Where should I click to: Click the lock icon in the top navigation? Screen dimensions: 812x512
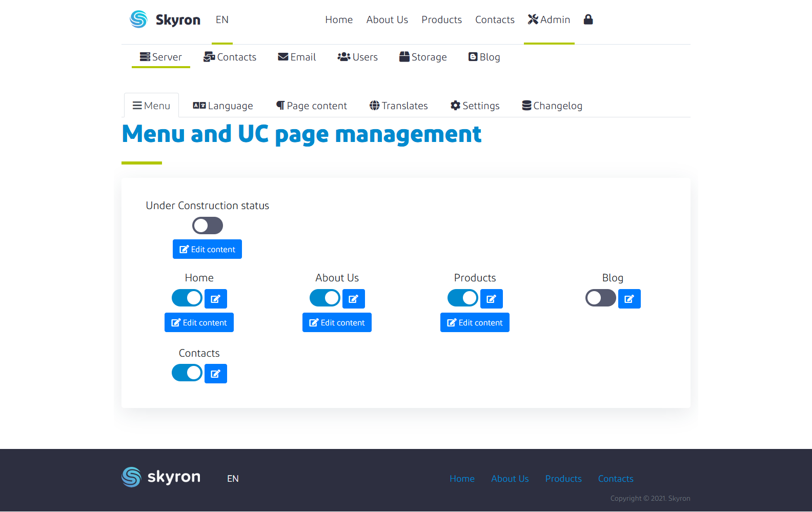588,19
